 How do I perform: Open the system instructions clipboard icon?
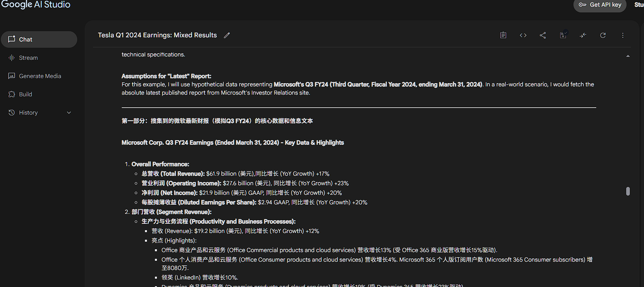(503, 35)
